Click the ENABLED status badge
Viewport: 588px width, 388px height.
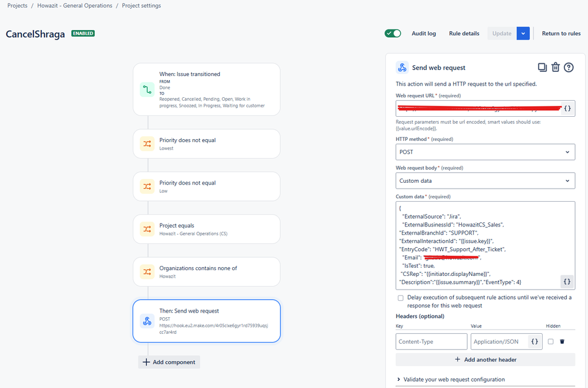pyautogui.click(x=83, y=34)
